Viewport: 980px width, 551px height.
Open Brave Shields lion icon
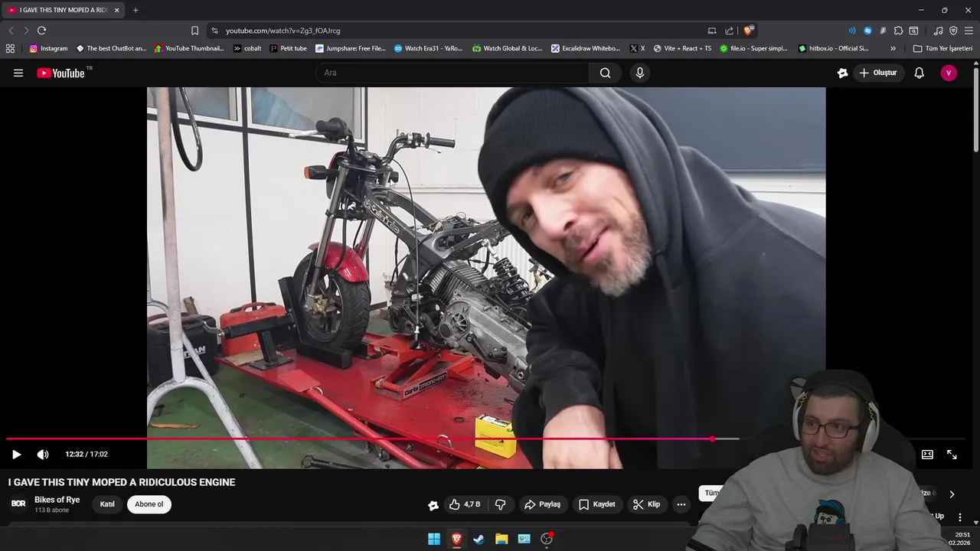click(749, 31)
